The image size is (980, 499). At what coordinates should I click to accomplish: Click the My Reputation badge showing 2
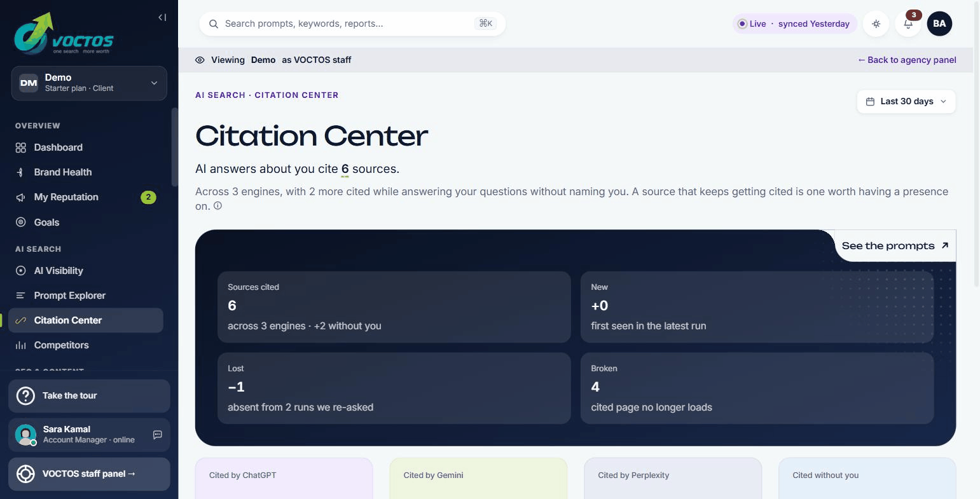click(x=148, y=197)
